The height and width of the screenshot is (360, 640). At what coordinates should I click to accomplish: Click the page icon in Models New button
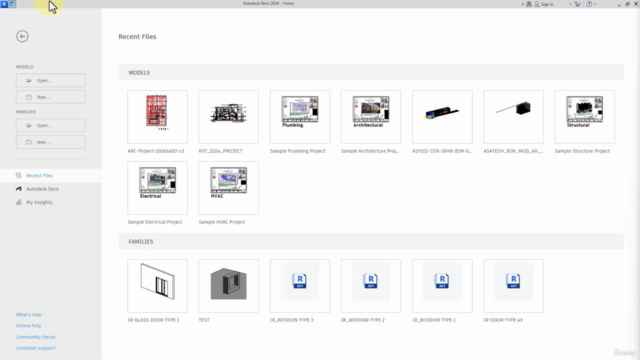[29, 97]
